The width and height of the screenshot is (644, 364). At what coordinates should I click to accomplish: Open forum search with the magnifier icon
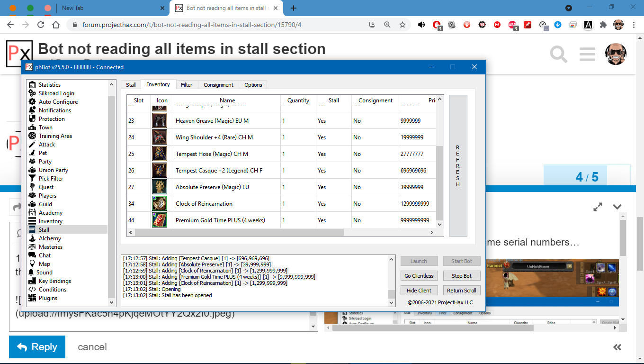tap(559, 55)
